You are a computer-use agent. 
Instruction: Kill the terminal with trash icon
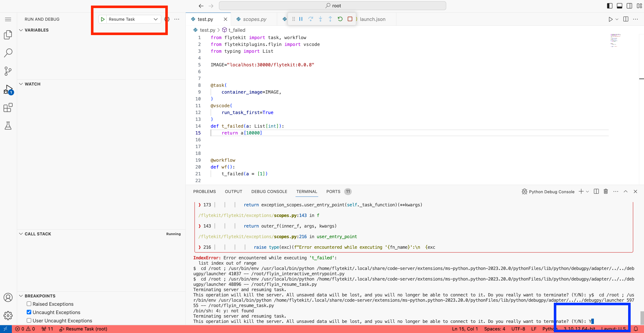tap(606, 191)
